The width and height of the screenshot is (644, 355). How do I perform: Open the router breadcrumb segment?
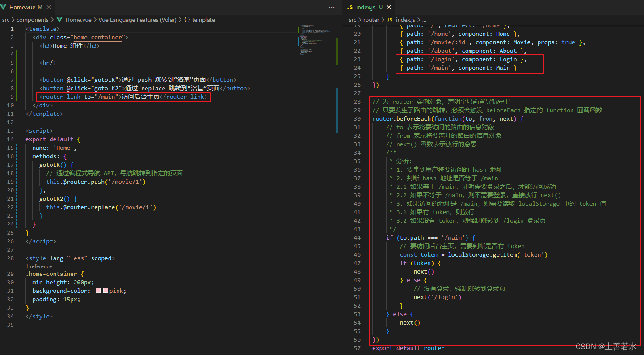[371, 20]
